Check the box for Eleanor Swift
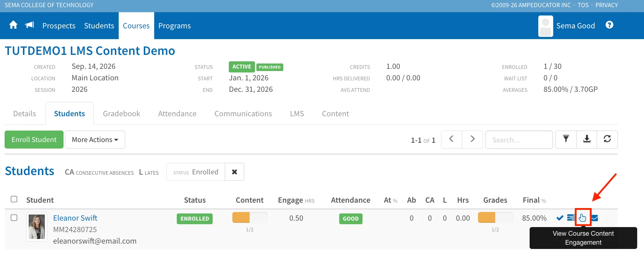 (14, 218)
